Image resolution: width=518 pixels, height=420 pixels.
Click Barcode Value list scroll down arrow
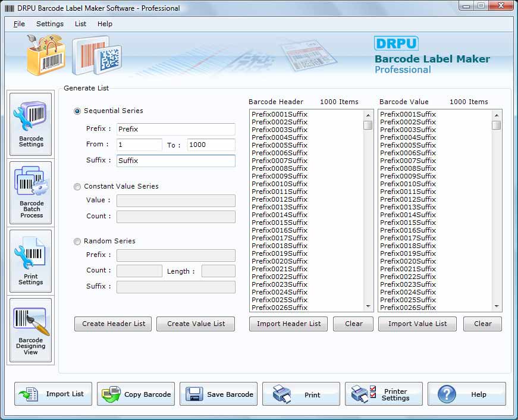(x=497, y=306)
